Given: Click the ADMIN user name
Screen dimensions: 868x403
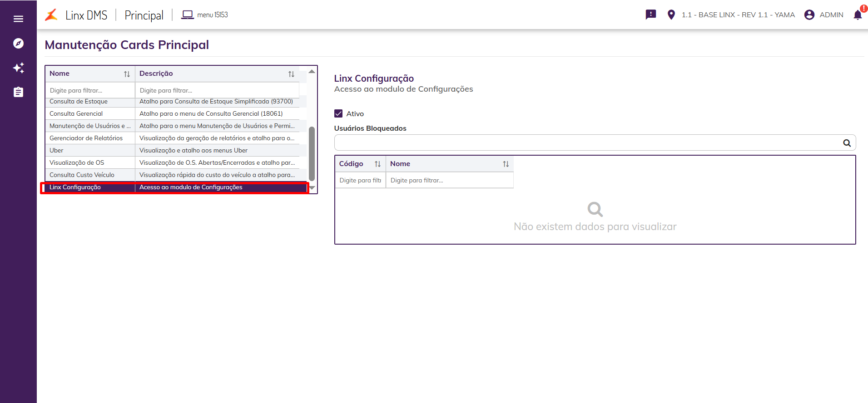Looking at the screenshot, I should [831, 15].
